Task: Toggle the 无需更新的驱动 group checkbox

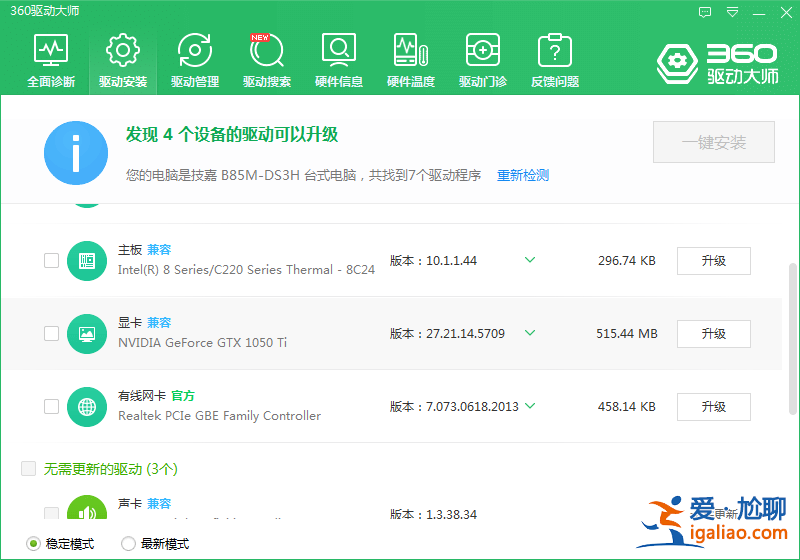Action: (x=29, y=468)
